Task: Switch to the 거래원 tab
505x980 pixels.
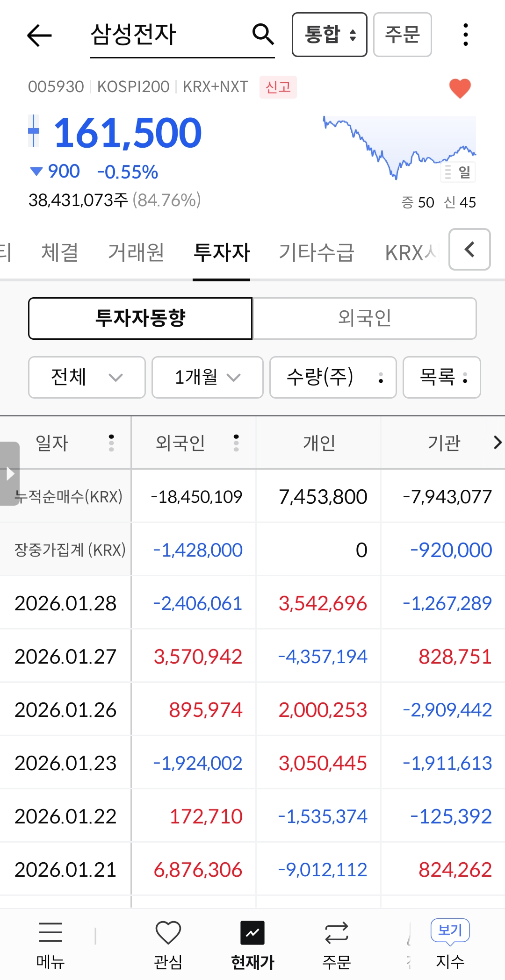Action: (136, 252)
